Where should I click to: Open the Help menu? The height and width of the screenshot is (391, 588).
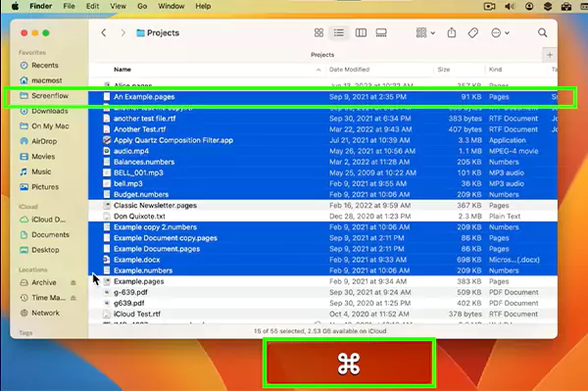click(203, 7)
